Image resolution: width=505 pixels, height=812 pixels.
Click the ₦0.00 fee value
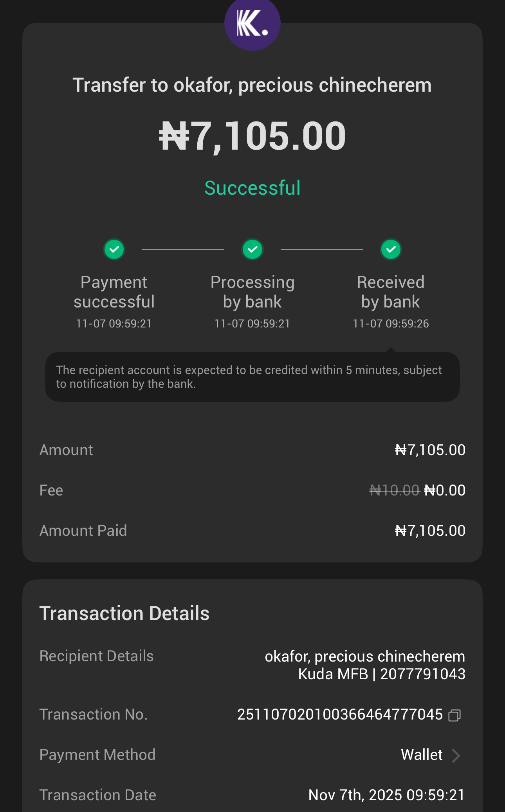click(x=445, y=490)
